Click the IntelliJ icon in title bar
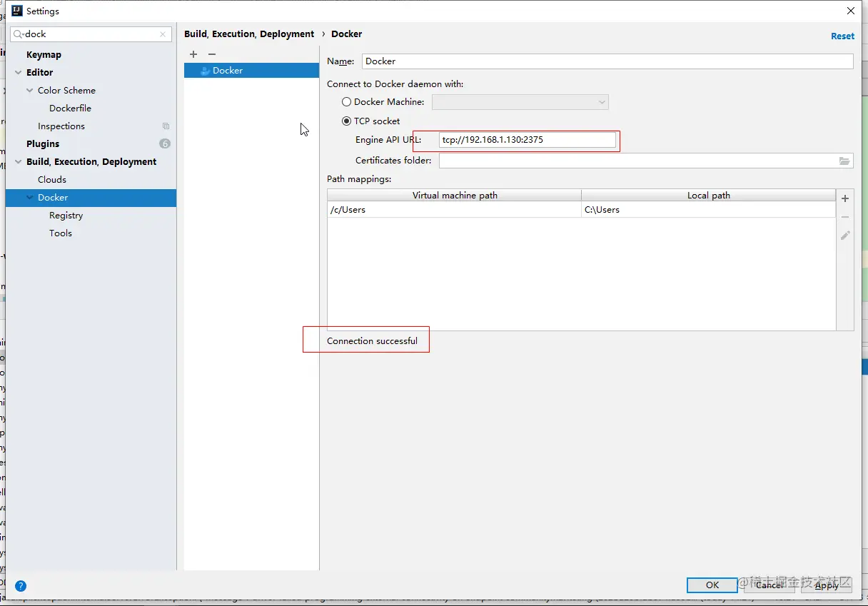868x606 pixels. pyautogui.click(x=17, y=11)
